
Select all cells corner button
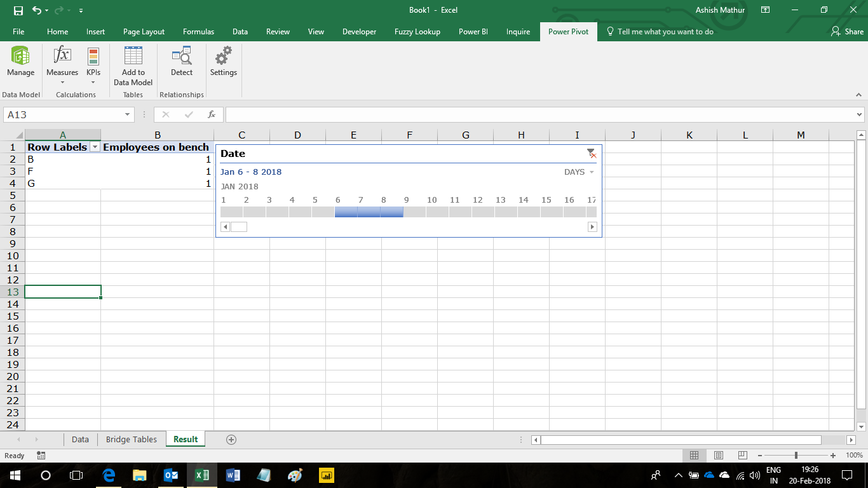click(x=13, y=135)
